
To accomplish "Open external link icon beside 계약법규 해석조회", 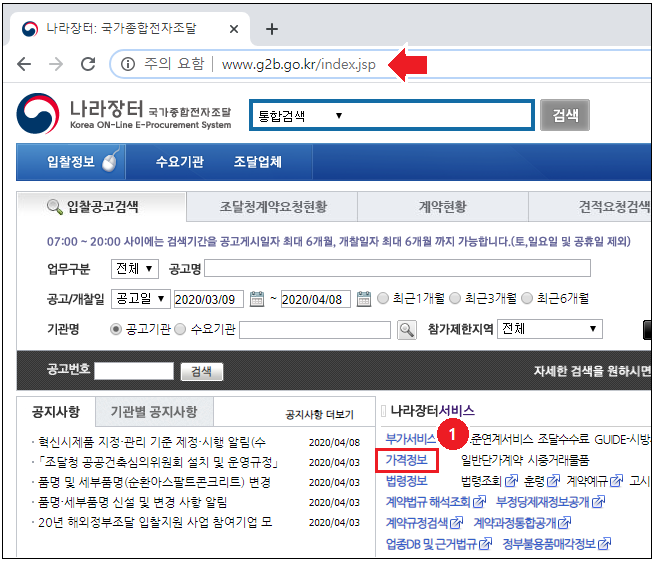I will [x=479, y=501].
